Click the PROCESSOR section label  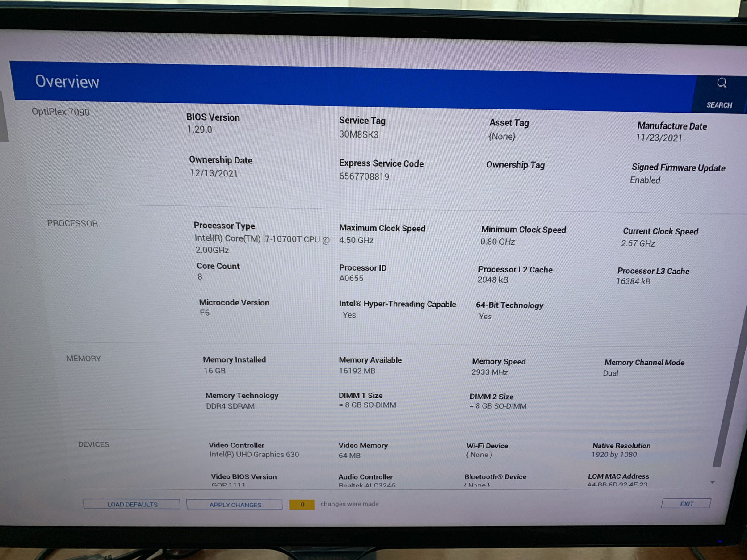tap(72, 223)
